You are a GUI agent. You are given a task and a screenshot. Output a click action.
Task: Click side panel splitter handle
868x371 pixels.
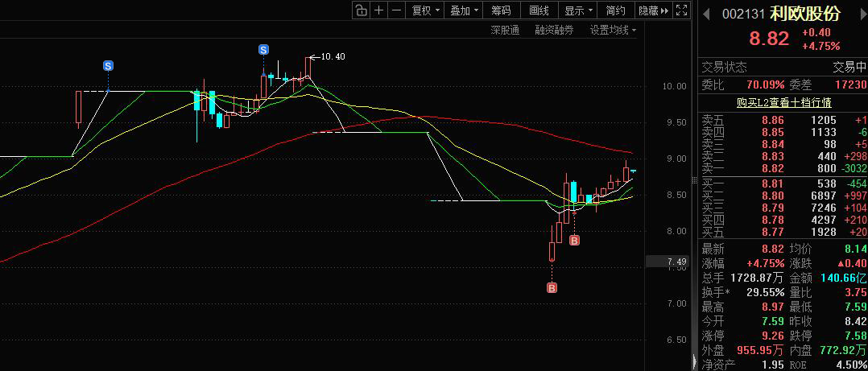coord(694,181)
